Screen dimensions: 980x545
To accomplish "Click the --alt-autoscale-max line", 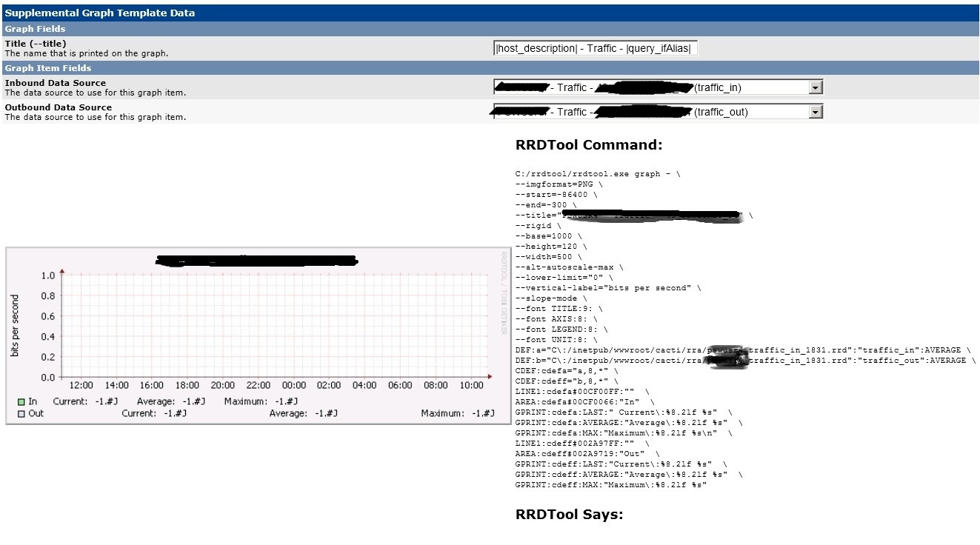I will pos(570,267).
